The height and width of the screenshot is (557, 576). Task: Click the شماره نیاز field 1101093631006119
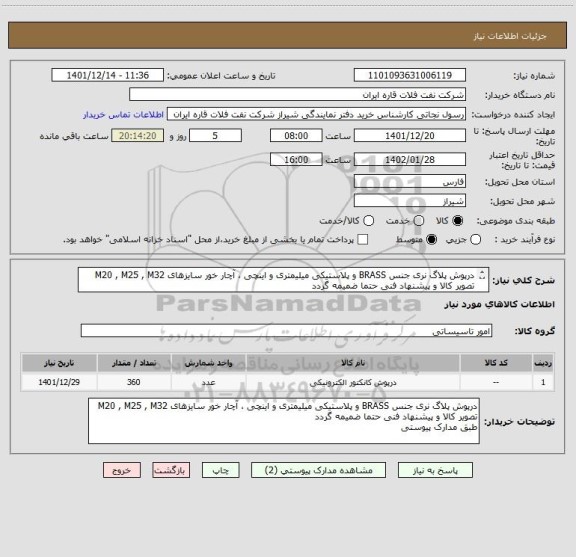coord(410,75)
